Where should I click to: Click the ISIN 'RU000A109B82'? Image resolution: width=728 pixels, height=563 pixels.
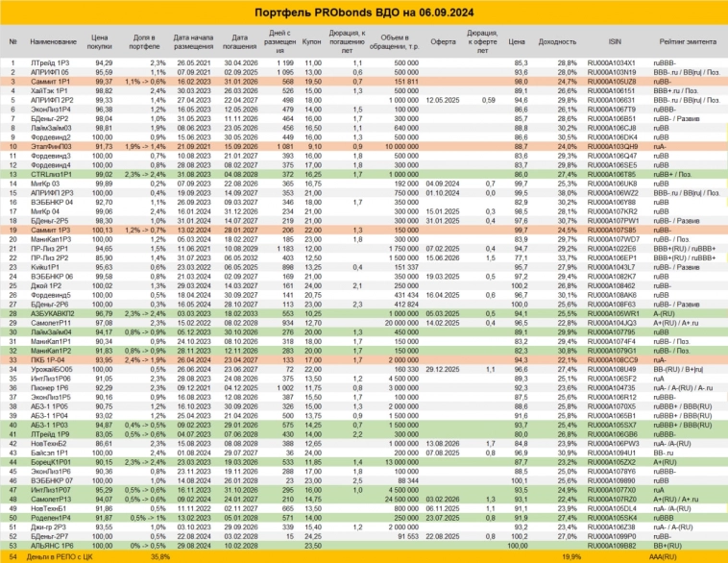click(x=612, y=546)
